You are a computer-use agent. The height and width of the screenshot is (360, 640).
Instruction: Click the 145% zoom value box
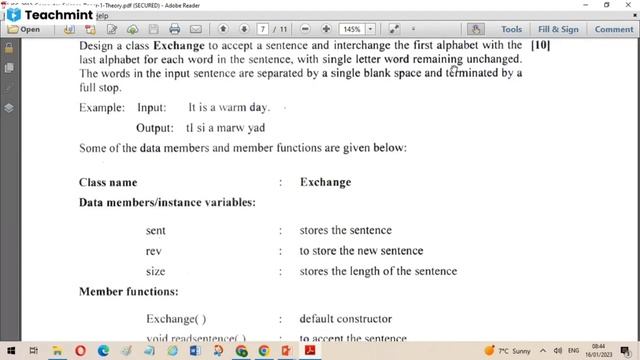[x=352, y=29]
